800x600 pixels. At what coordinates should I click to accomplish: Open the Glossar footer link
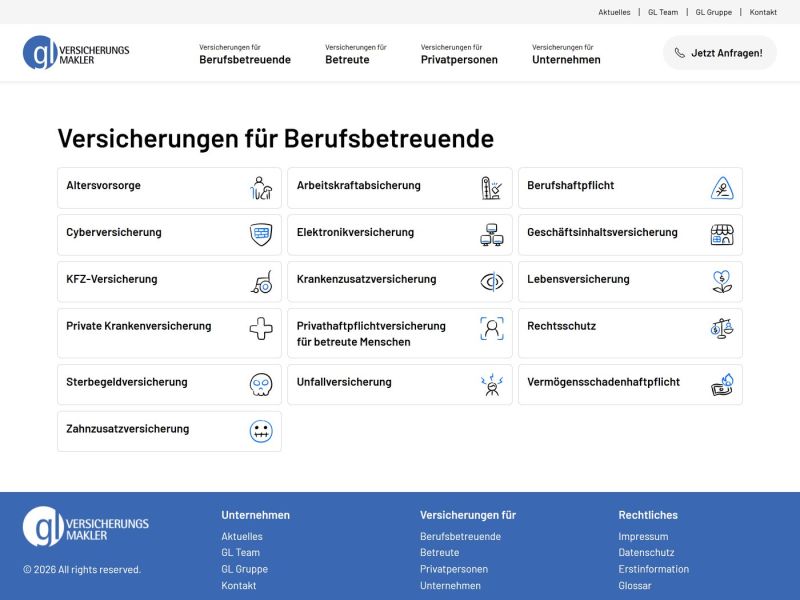coord(635,586)
